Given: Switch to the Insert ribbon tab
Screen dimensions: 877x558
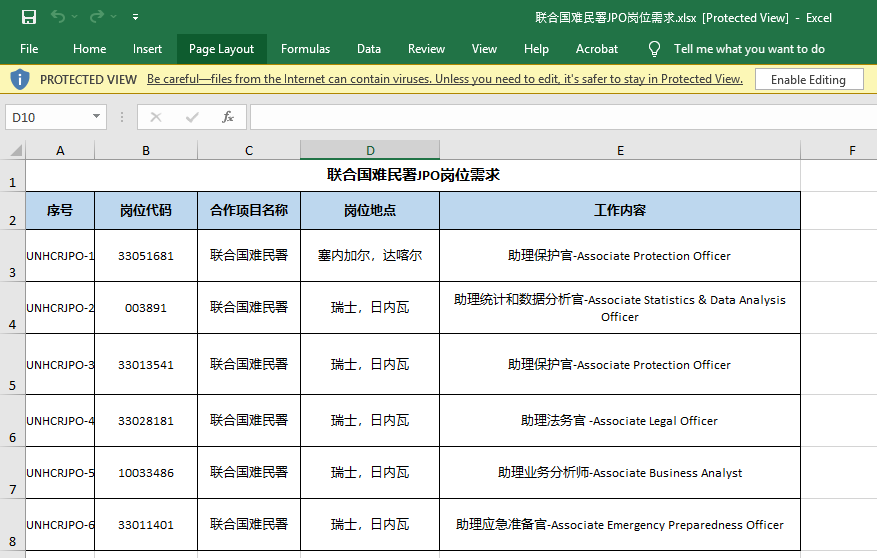Looking at the screenshot, I should pyautogui.click(x=147, y=49).
